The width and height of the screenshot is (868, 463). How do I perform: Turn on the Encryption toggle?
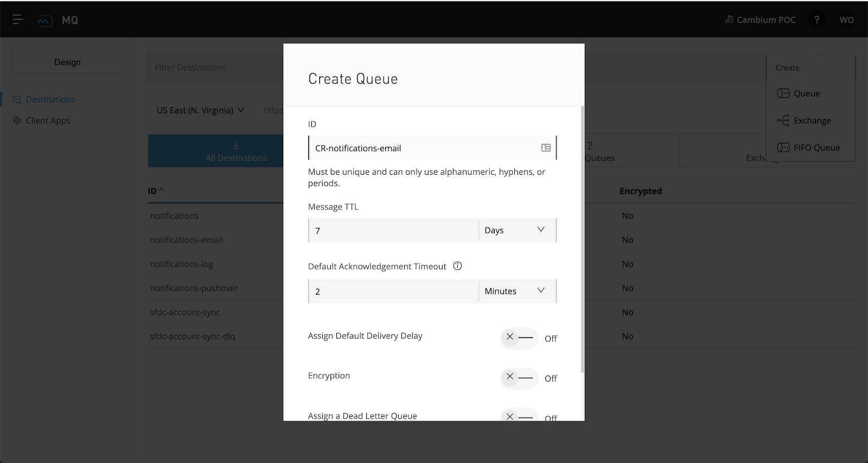click(x=519, y=377)
